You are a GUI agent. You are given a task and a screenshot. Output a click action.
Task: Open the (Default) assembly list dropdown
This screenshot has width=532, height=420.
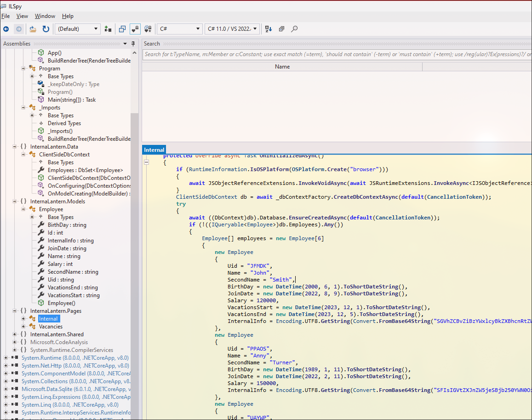tap(78, 29)
